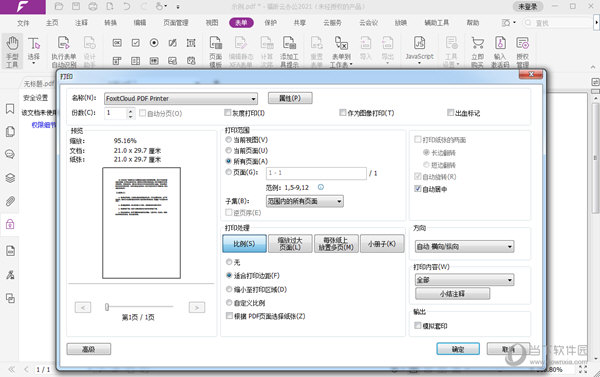
Task: Switch to the Convert (转换) tab
Action: [x=110, y=23]
